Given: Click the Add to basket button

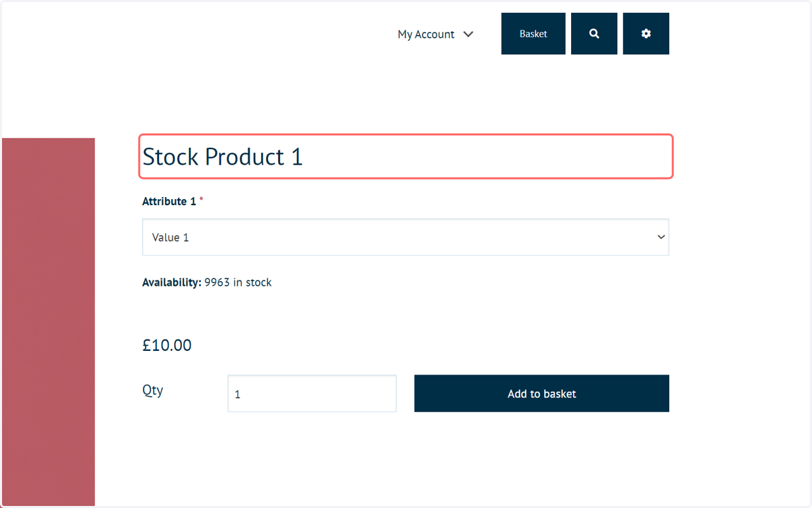Looking at the screenshot, I should click(x=541, y=394).
